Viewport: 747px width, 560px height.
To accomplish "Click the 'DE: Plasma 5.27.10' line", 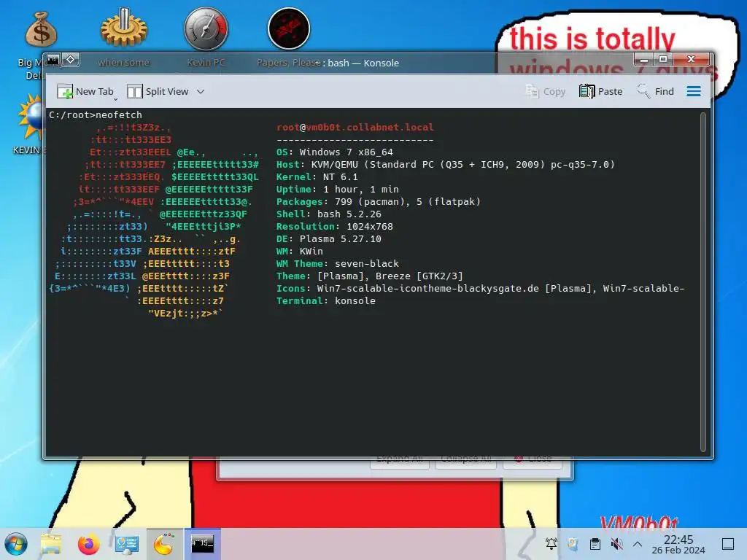I will [329, 238].
